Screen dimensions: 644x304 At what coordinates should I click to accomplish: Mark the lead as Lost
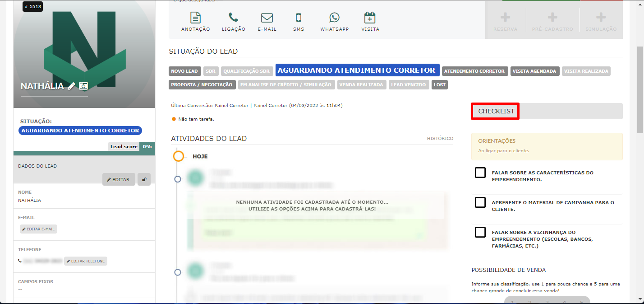point(440,84)
